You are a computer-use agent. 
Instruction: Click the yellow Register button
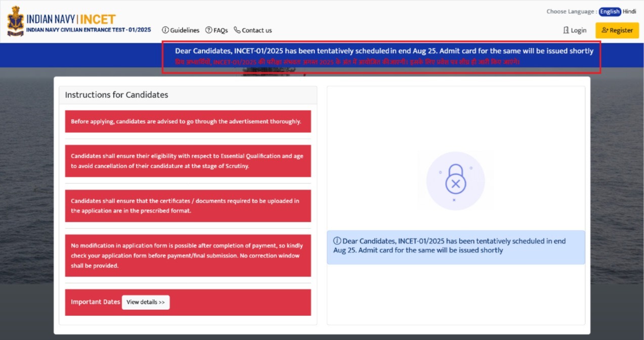pyautogui.click(x=617, y=30)
